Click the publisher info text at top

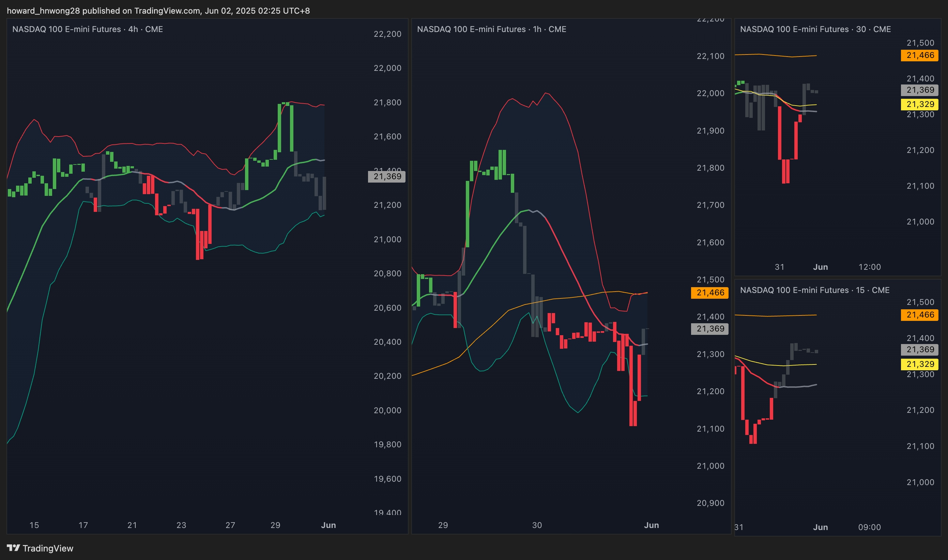click(x=158, y=11)
